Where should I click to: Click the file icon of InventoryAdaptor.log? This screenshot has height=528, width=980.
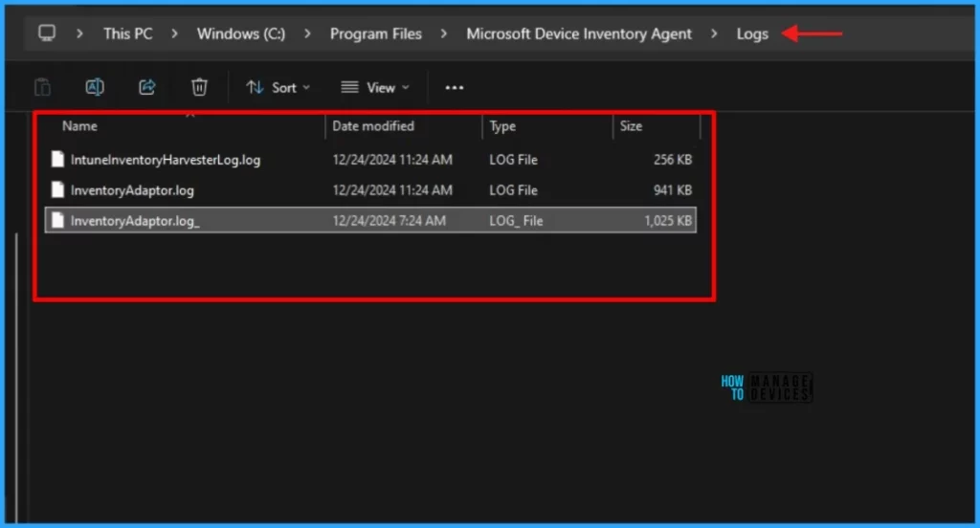pos(57,190)
